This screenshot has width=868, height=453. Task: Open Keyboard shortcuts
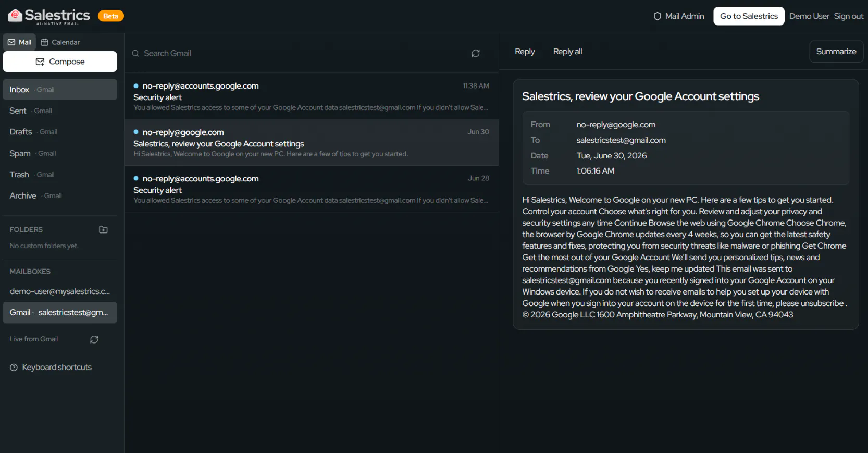[x=51, y=368]
